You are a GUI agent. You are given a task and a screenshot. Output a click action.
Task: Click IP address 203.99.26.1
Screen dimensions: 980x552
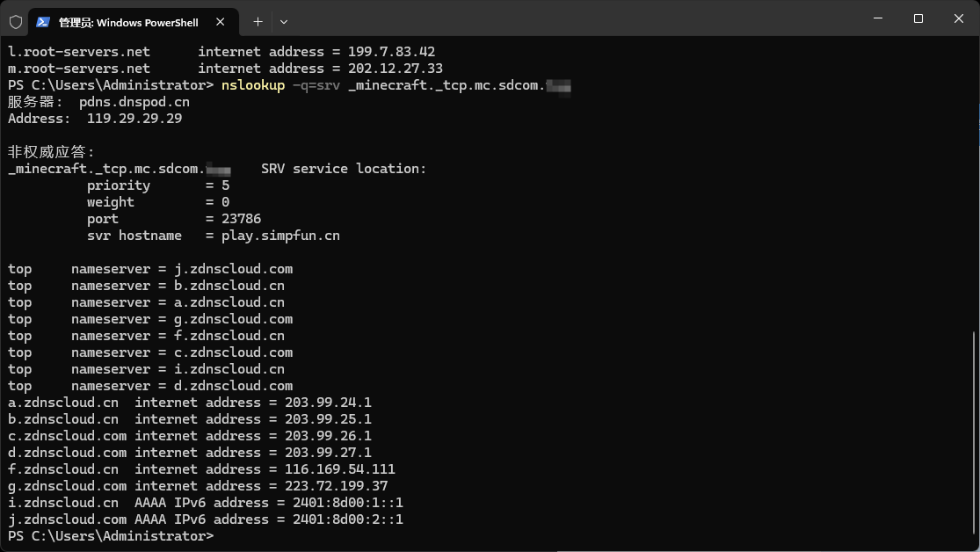point(328,436)
